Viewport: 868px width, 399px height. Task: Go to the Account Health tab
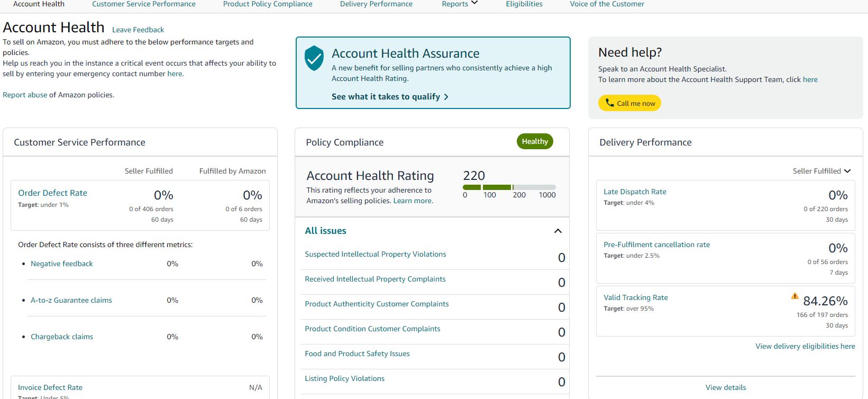pos(39,4)
